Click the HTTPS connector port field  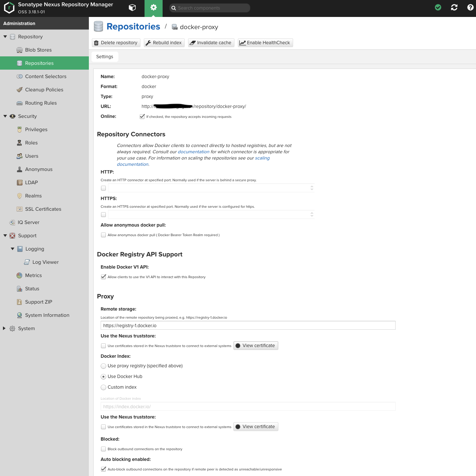(x=209, y=214)
